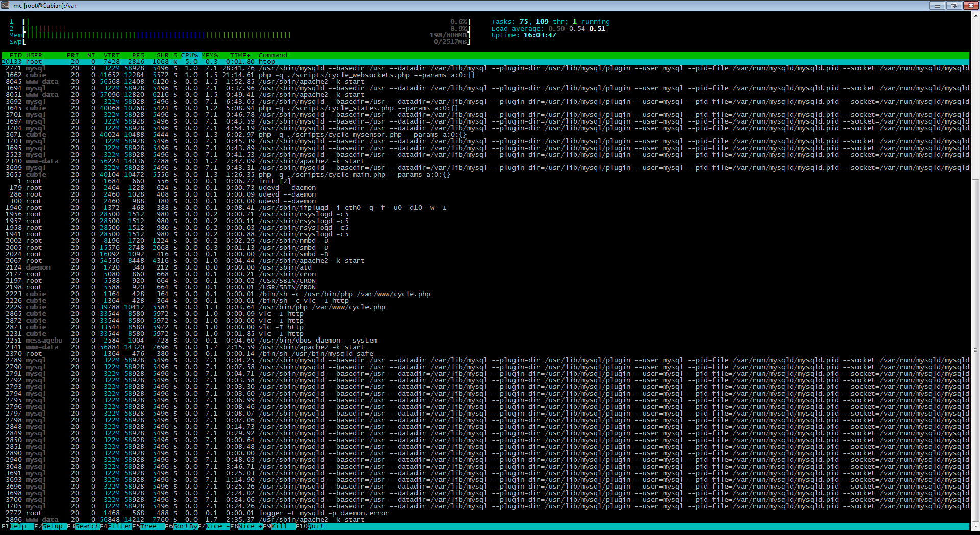The image size is (980, 535).
Task: Sort processes by the TIME+ column
Action: tap(240, 55)
